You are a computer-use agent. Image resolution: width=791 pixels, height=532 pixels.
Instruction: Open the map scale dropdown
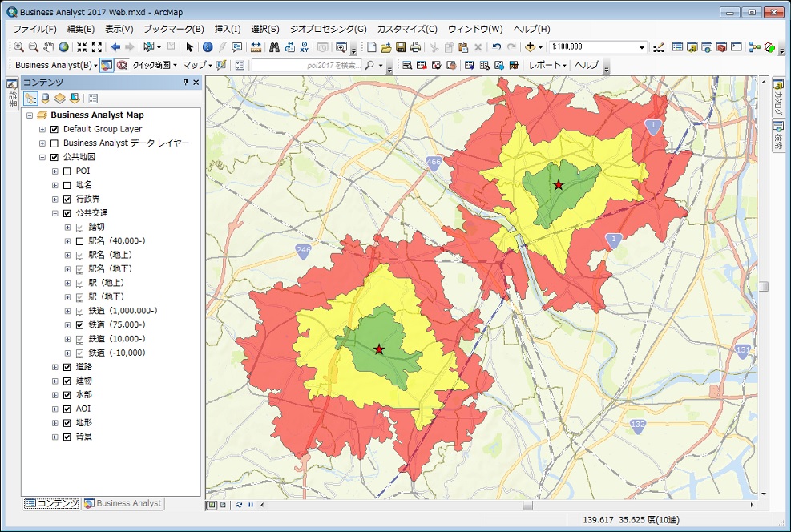(x=642, y=47)
